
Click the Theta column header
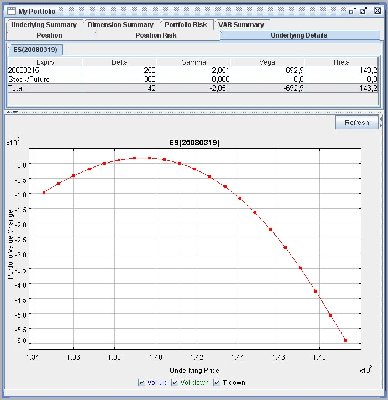[x=341, y=62]
